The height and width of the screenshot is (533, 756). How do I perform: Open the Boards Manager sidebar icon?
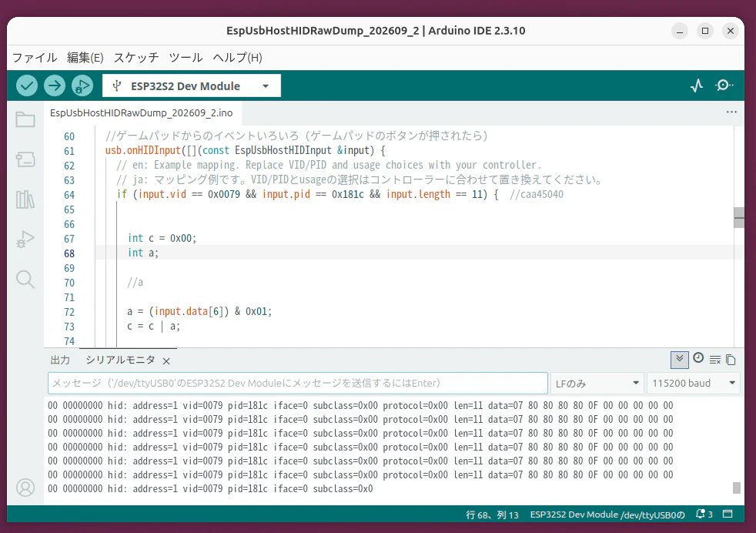[25, 159]
